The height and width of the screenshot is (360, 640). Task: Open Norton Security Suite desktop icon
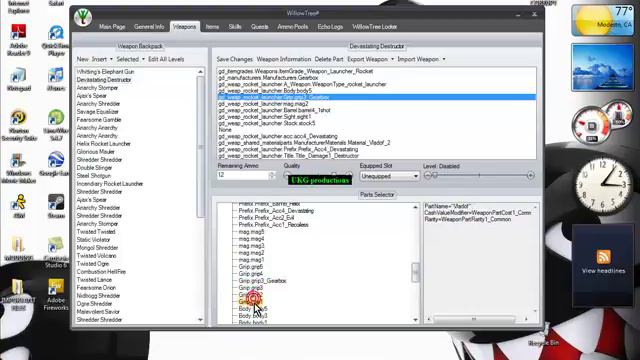pos(19,125)
